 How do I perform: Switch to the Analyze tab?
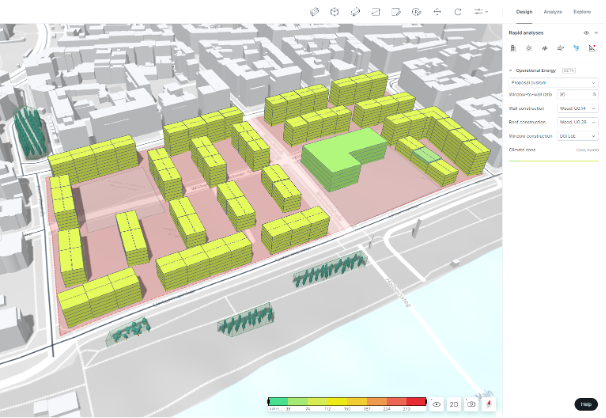point(553,11)
